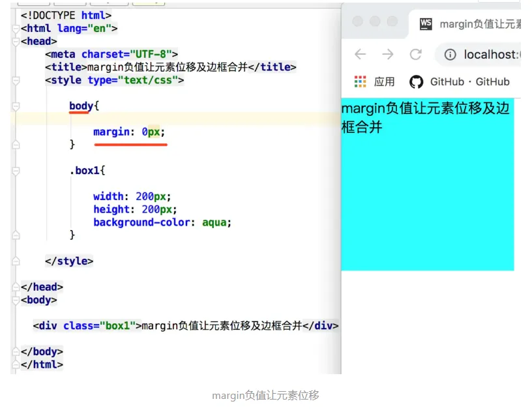Open the GitHub · GitHub bookmark
532x410 pixels.
click(x=469, y=81)
